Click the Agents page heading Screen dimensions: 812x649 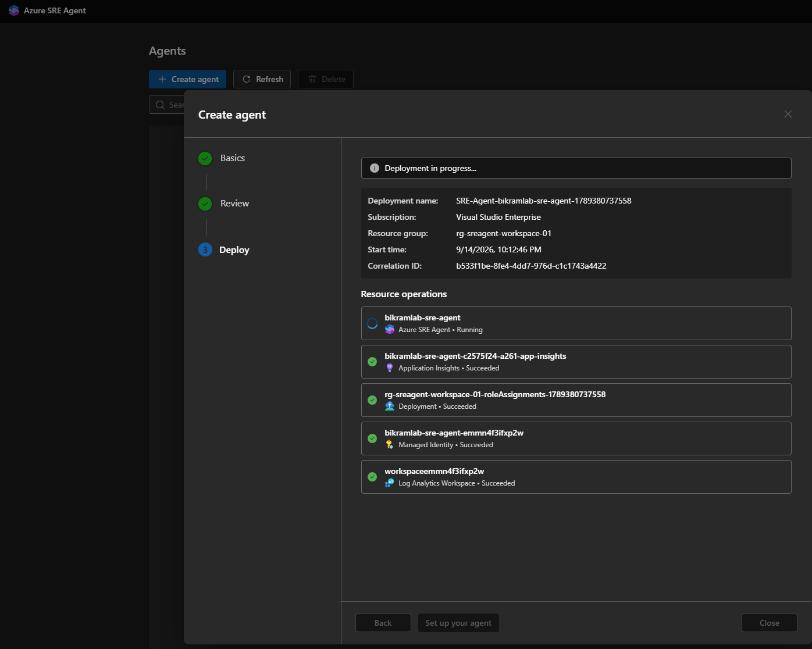[168, 51]
